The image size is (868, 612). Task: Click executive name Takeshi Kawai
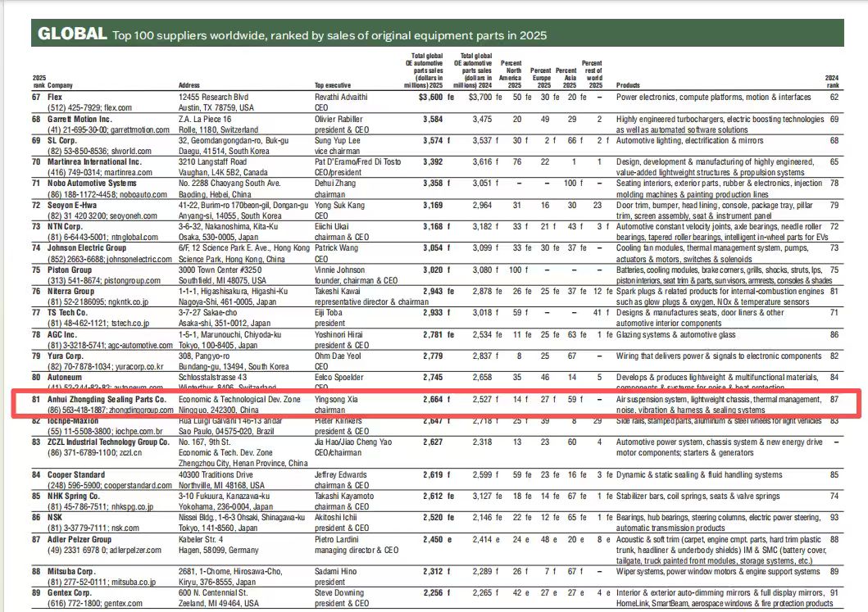338,291
